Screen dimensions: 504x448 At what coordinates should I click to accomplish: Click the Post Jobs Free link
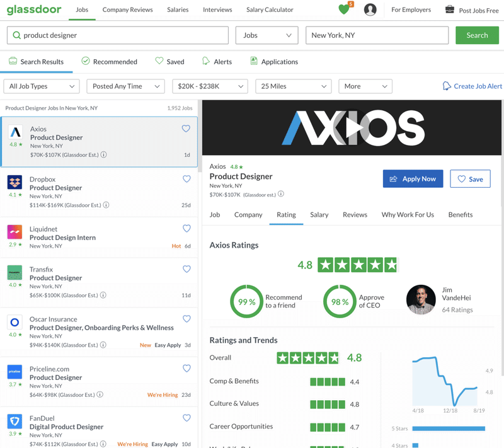click(479, 11)
